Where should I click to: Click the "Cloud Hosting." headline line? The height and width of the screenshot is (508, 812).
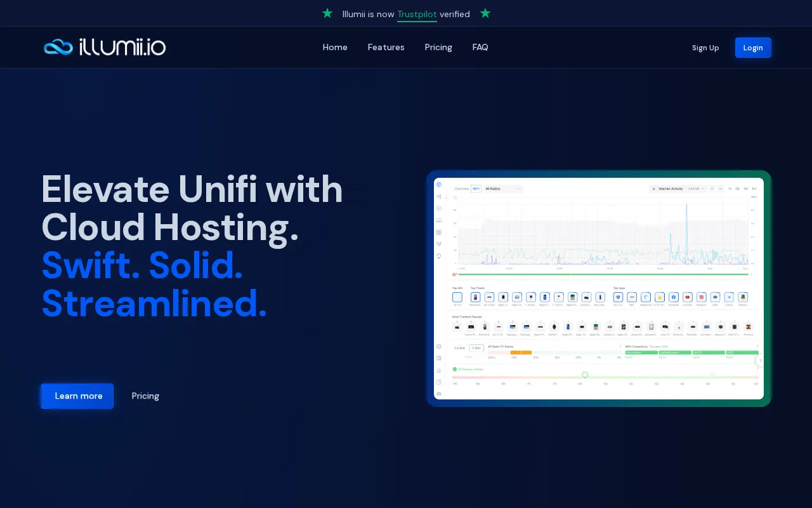(170, 227)
